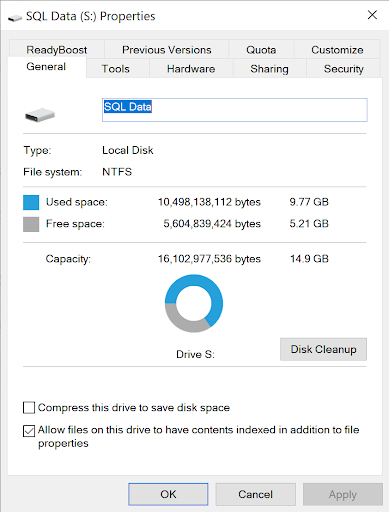Confirm with the OK button
Screen dimensions: 389x512
coord(168,494)
